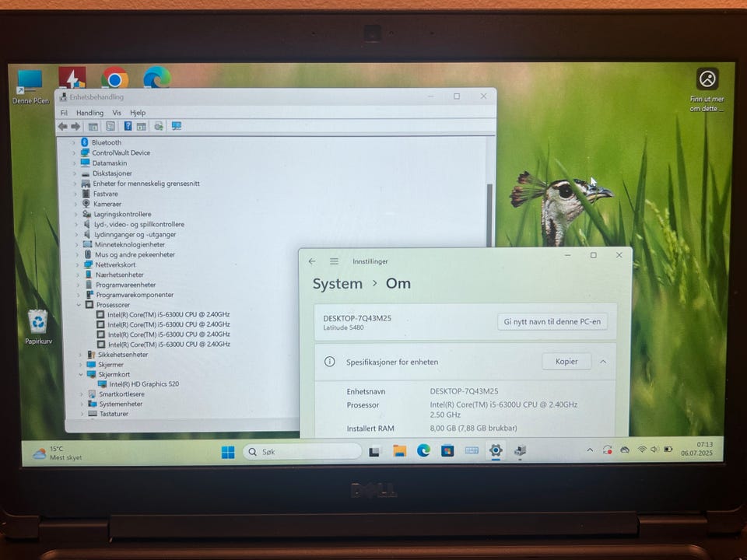747x560 pixels.
Task: Select first Intel Core i5-6300U processor entry
Action: 168,314
